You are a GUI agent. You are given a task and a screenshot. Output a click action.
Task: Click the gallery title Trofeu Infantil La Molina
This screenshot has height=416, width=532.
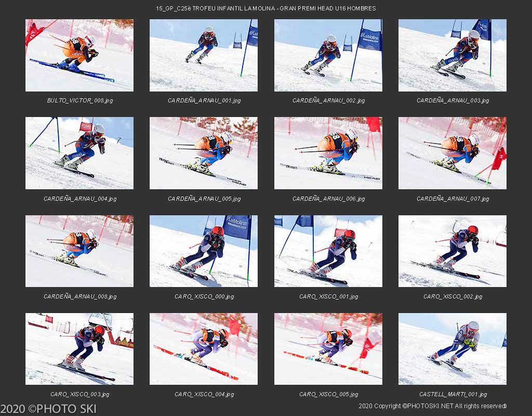pyautogui.click(x=265, y=8)
